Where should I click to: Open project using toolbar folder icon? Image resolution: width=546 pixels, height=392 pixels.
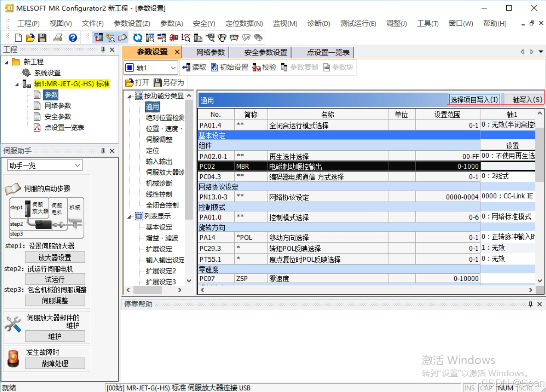30,38
